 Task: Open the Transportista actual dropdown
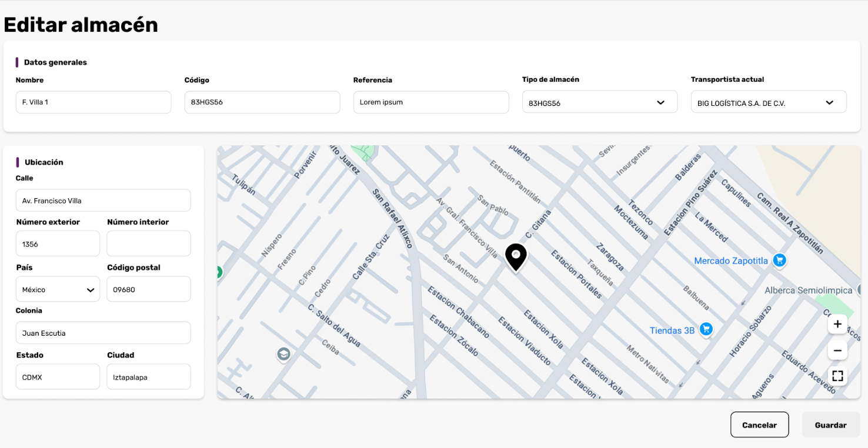point(769,102)
